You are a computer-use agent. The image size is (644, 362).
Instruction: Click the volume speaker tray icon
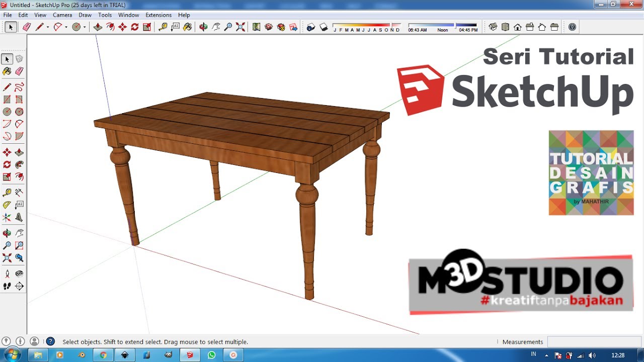tap(592, 355)
